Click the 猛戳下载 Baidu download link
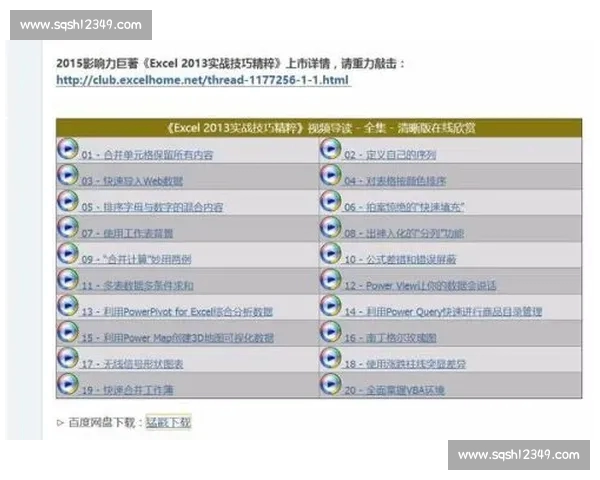Image resolution: width=600 pixels, height=480 pixels. tap(168, 422)
